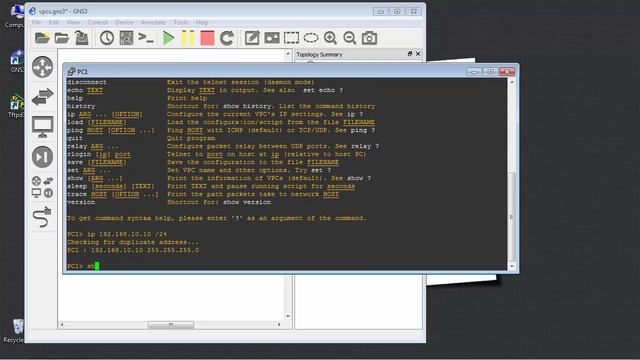Select the GNS3 desktop shortcut

(17, 61)
